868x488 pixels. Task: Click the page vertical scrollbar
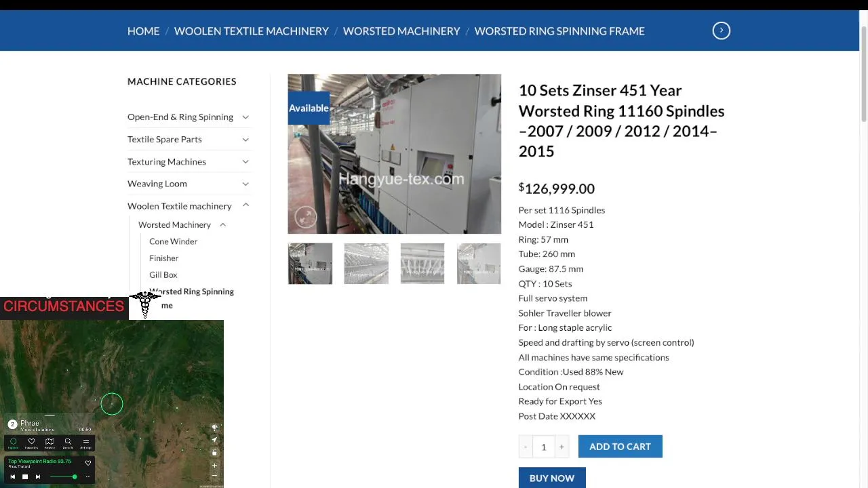[863, 75]
